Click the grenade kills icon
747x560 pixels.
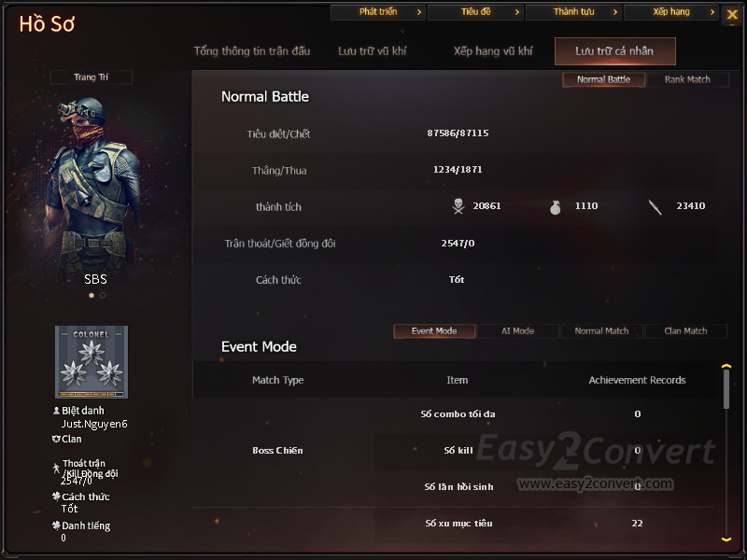(556, 207)
